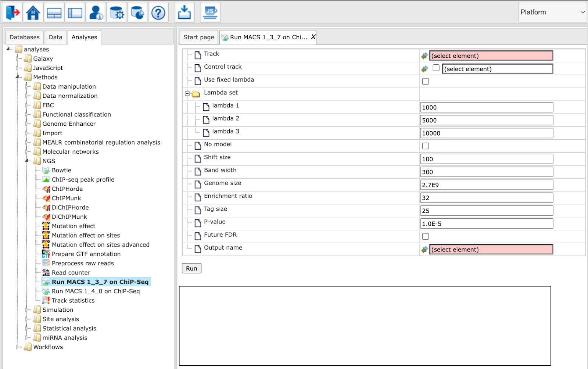This screenshot has width=588, height=369.
Task: Expand the JavaScript folder
Action: point(17,68)
